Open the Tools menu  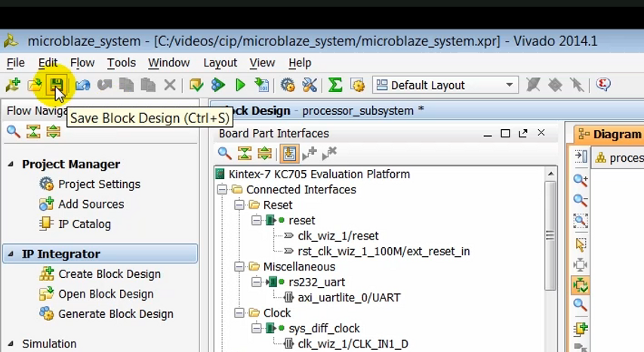point(121,63)
